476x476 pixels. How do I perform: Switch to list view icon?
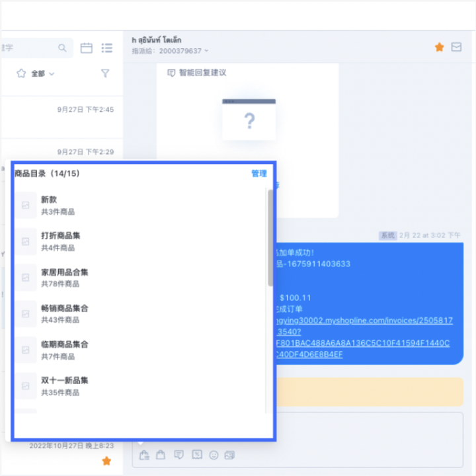[x=106, y=48]
